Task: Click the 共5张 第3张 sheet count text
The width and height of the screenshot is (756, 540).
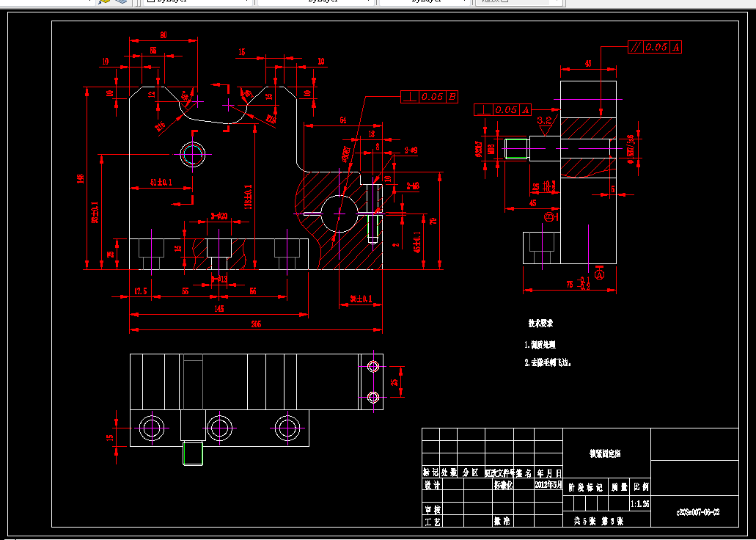Action: pyautogui.click(x=598, y=521)
